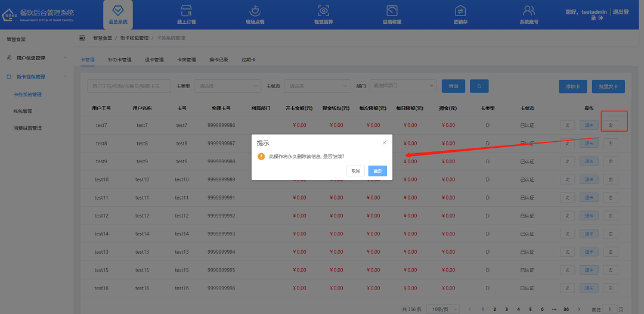This screenshot has width=644, height=314.
Task: Open 系统账号 users icon
Action: pyautogui.click(x=528, y=11)
